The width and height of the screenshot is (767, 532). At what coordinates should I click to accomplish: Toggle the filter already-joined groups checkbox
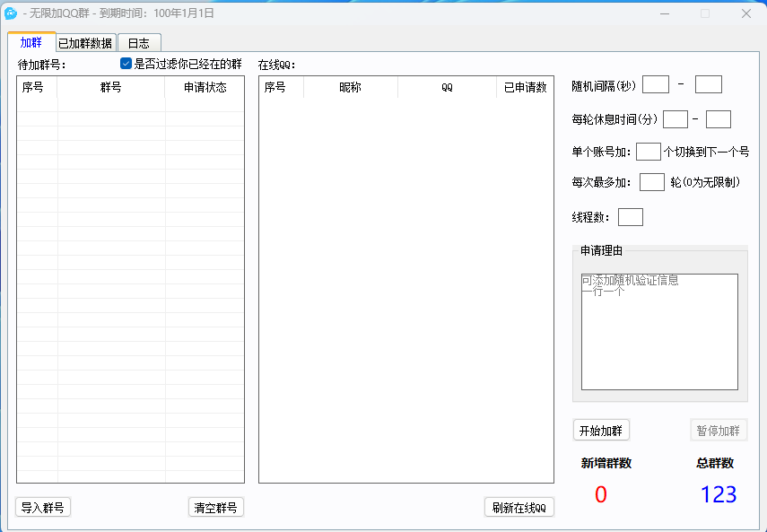pyautogui.click(x=126, y=64)
